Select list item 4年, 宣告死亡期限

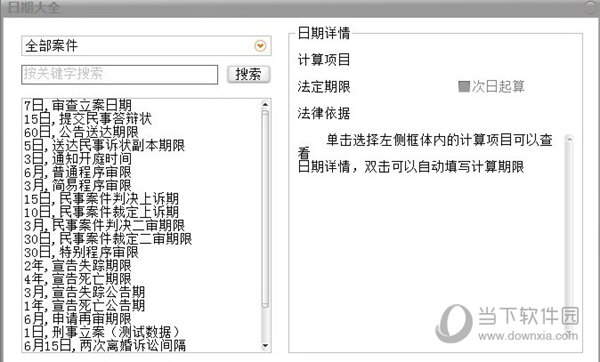(x=78, y=279)
